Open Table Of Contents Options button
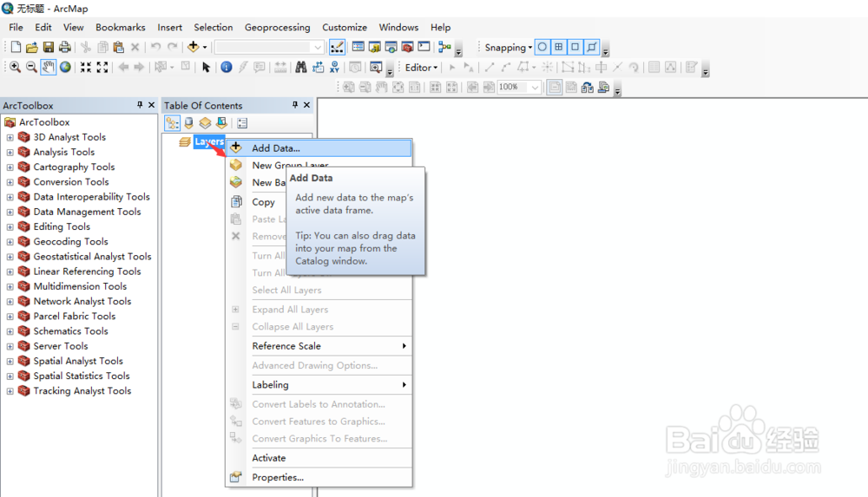 (242, 123)
